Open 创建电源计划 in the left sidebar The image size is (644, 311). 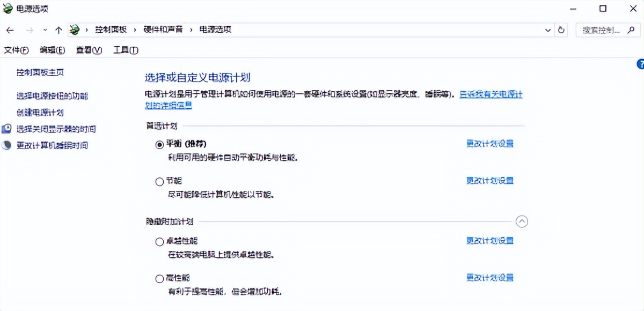tap(40, 113)
